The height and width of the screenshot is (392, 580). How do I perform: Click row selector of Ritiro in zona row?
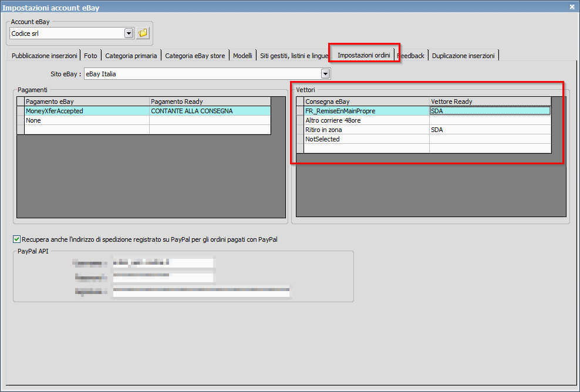tap(300, 130)
